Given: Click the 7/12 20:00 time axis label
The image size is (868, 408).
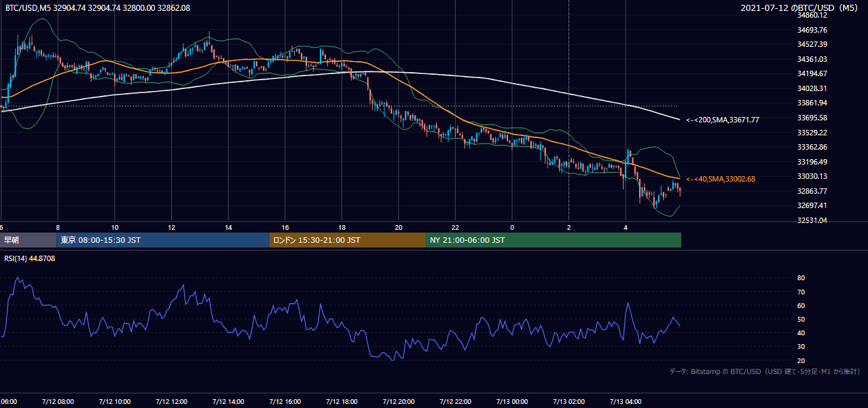Looking at the screenshot, I should pos(399,401).
